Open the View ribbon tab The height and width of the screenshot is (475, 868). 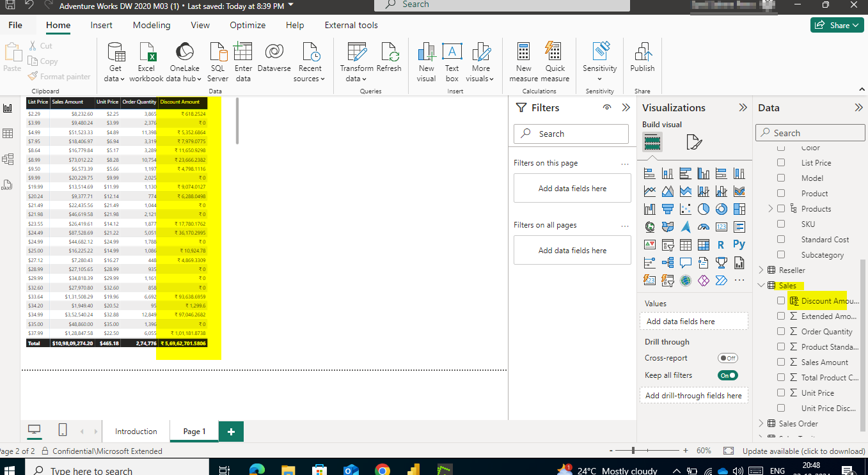[x=200, y=25]
